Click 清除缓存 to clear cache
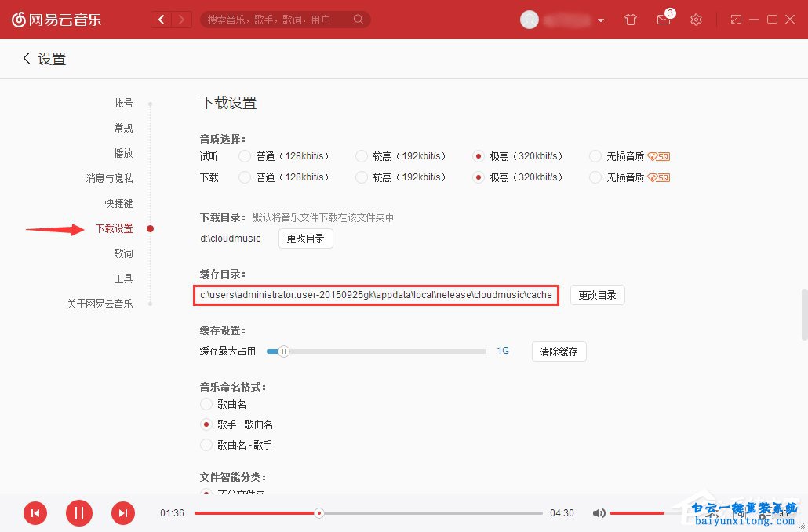Screen dimensions: 808x532 pyautogui.click(x=559, y=352)
